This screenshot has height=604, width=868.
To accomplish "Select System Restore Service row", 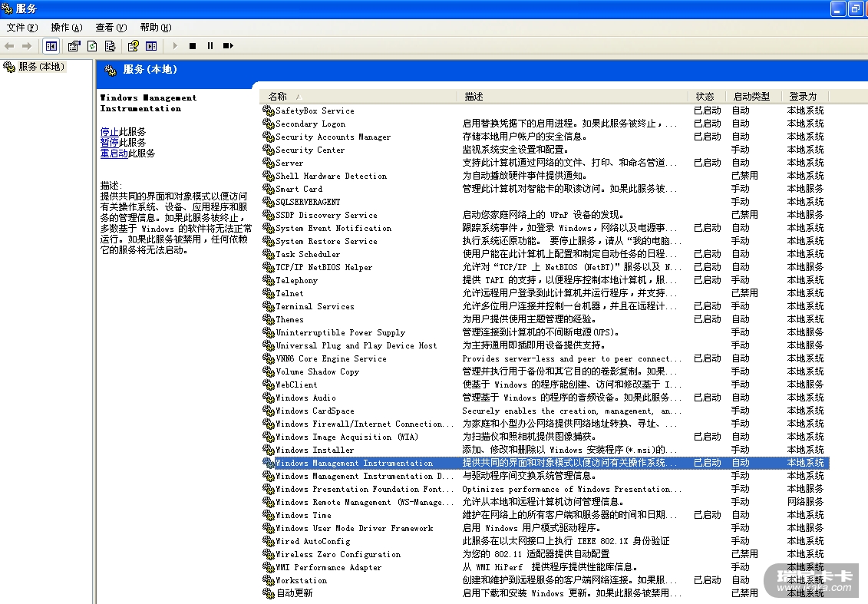I will pyautogui.click(x=545, y=242).
